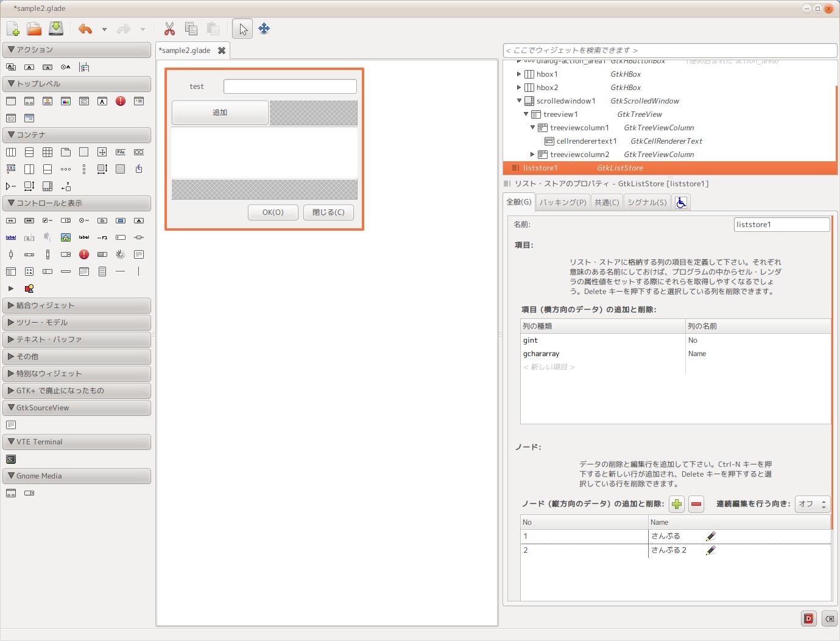Image resolution: width=840 pixels, height=641 pixels.
Task: Click the red minus remove node button
Action: 696,504
